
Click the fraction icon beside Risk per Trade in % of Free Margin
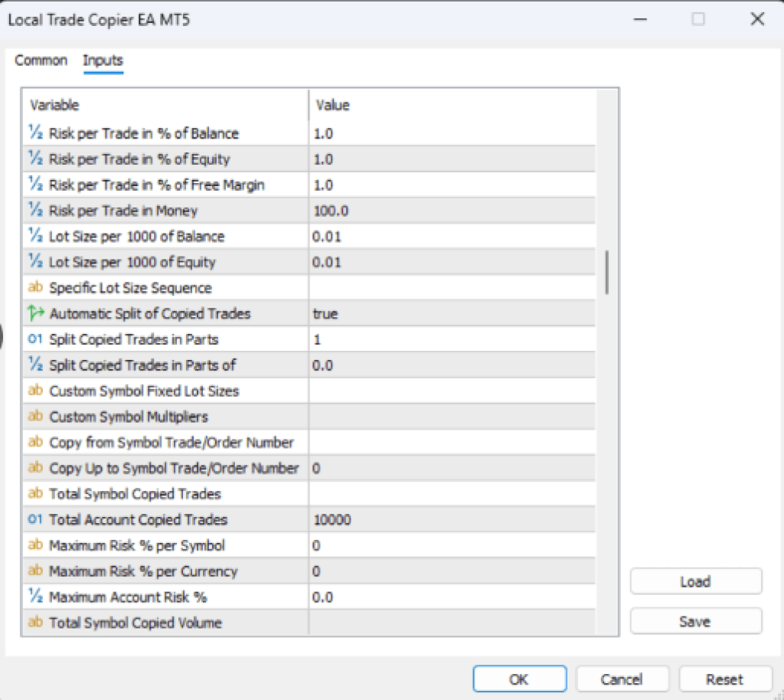click(x=35, y=184)
